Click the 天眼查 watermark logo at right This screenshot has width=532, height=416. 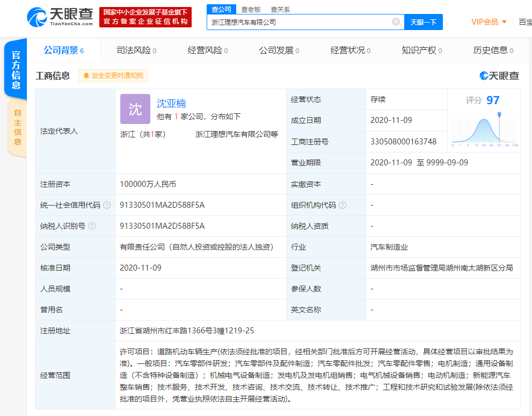(499, 76)
